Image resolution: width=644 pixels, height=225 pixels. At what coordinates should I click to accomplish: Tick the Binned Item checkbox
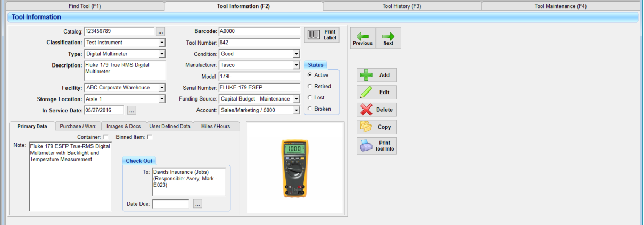150,137
